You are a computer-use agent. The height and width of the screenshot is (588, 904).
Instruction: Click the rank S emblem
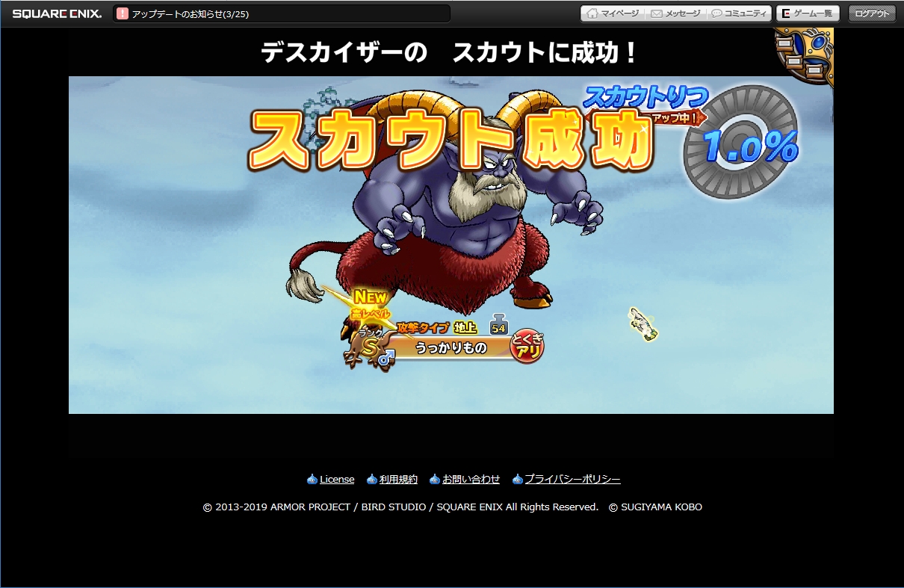pos(368,347)
